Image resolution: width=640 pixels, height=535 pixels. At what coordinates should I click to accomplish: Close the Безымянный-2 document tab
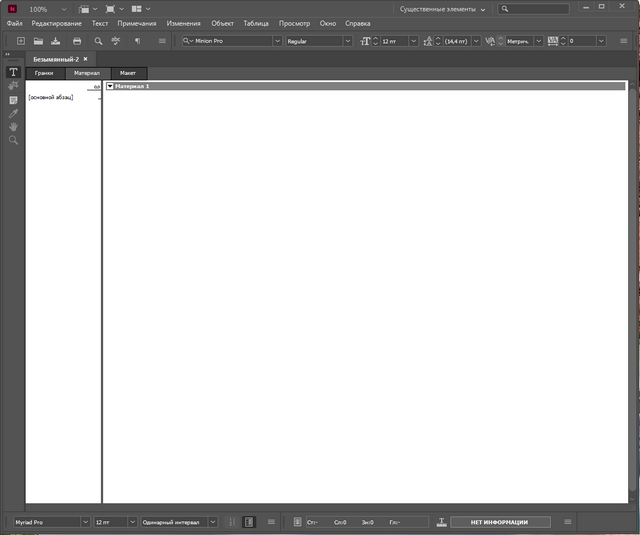(x=86, y=59)
